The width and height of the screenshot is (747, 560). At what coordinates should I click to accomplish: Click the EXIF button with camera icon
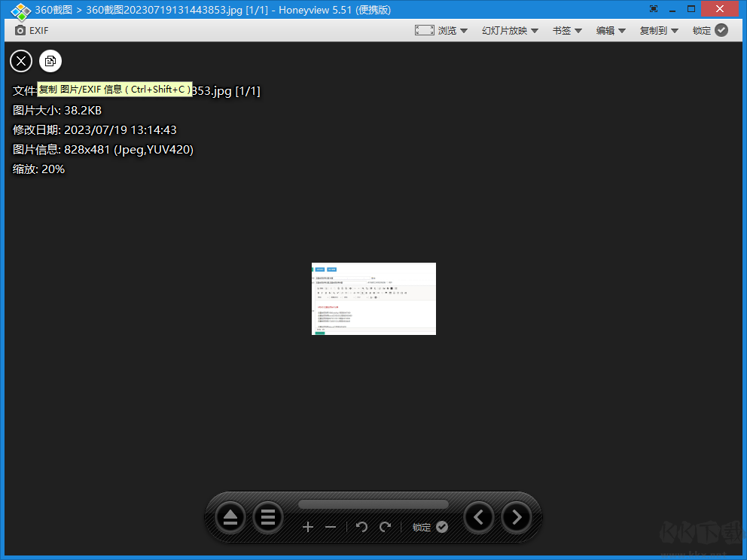(x=32, y=30)
